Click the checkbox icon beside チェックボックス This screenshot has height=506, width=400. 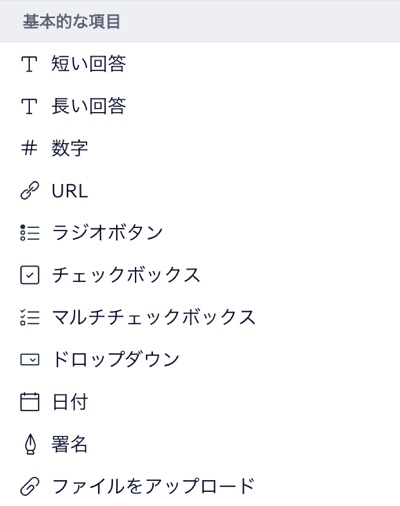point(30,275)
